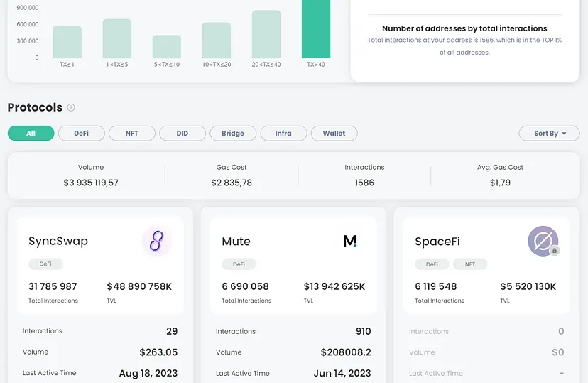This screenshot has width=588, height=383.
Task: Click the SyncSwap protocol logo icon
Action: click(x=157, y=241)
